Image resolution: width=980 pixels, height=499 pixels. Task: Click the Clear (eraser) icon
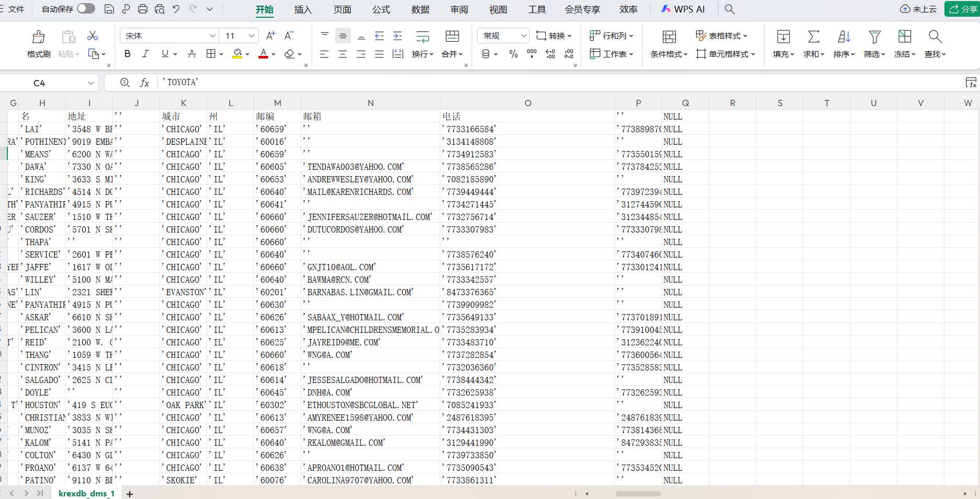(x=290, y=54)
